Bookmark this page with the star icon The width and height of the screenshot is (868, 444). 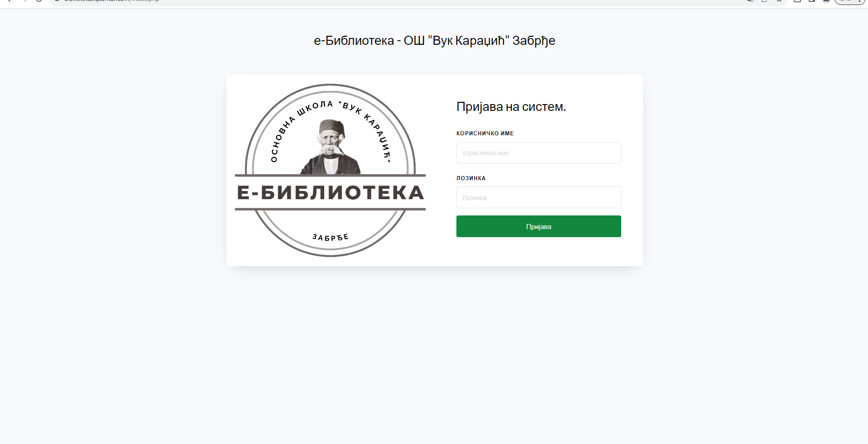779,1
